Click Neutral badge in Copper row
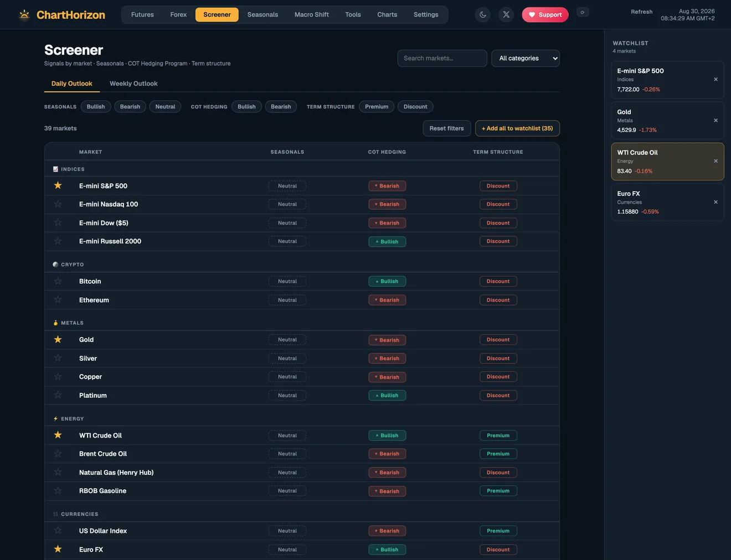This screenshot has width=731, height=560. pyautogui.click(x=287, y=377)
